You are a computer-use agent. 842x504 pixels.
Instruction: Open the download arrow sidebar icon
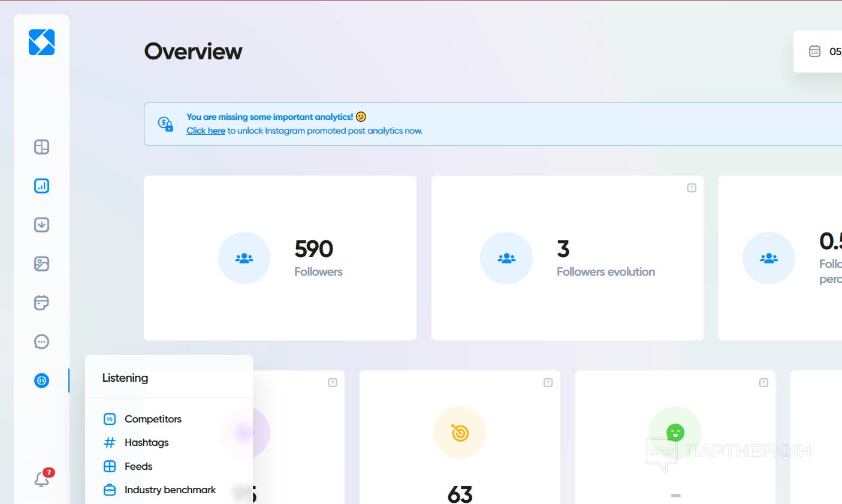(41, 225)
